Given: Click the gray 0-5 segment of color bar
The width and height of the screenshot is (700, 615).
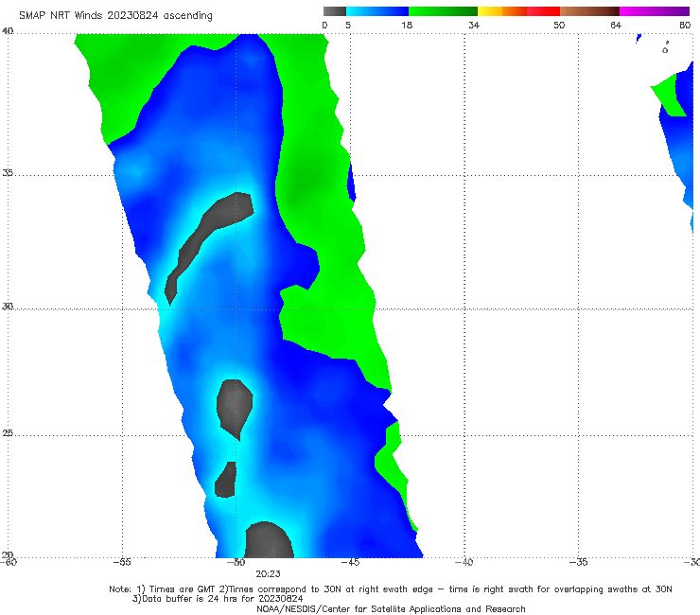Looking at the screenshot, I should pyautogui.click(x=335, y=11).
